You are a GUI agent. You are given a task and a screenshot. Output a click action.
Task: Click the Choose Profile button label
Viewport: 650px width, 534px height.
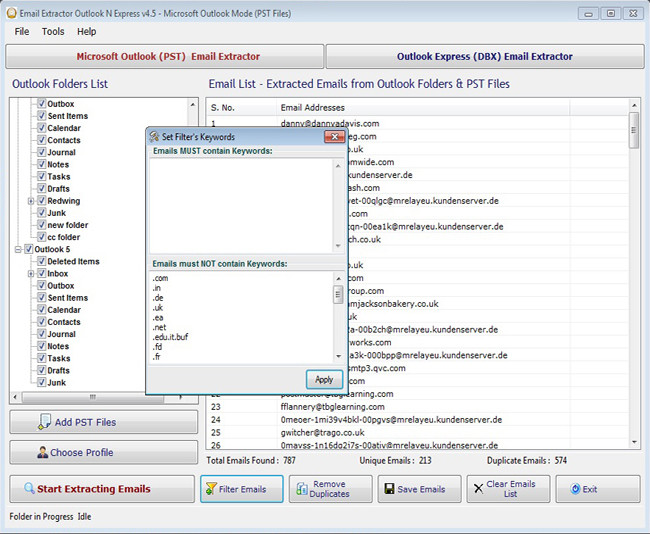click(x=82, y=452)
